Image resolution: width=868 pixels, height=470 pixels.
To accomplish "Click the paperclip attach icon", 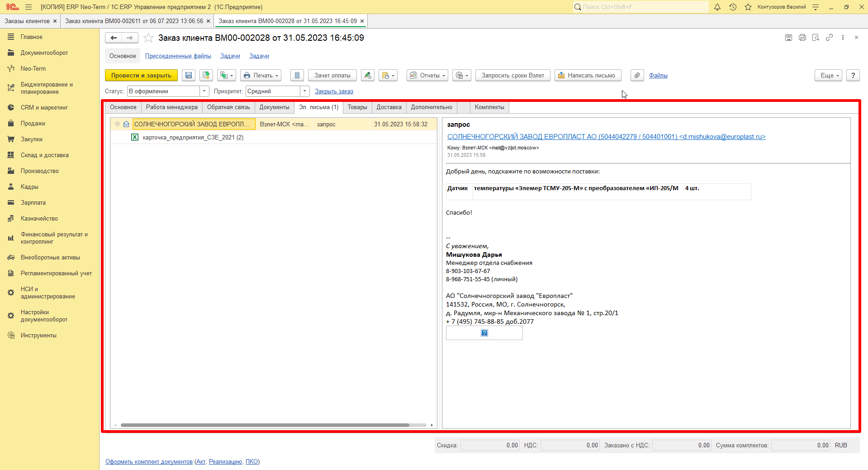I will click(x=637, y=76).
